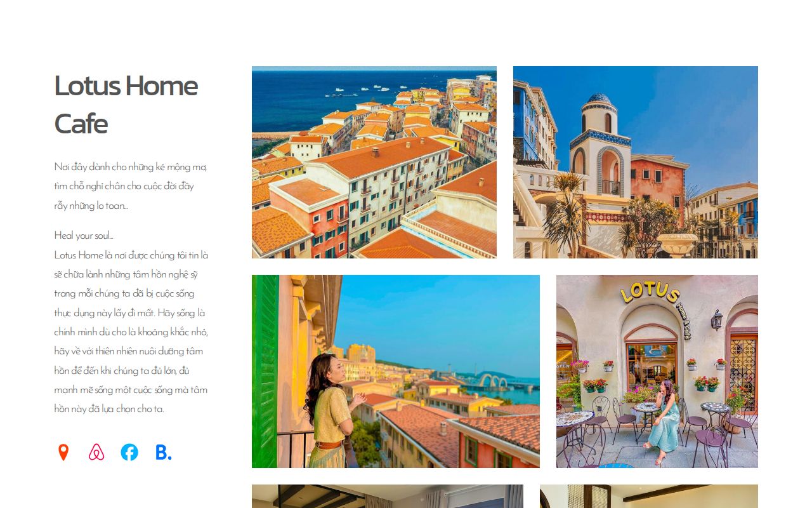Open the Airbnb listing icon
Screen dimensions: 812x508
[96, 452]
